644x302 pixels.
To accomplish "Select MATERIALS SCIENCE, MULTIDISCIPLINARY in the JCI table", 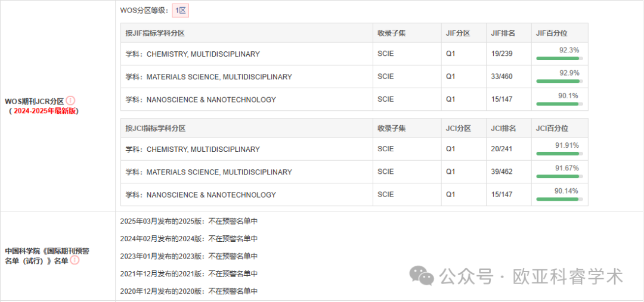I will [x=219, y=172].
